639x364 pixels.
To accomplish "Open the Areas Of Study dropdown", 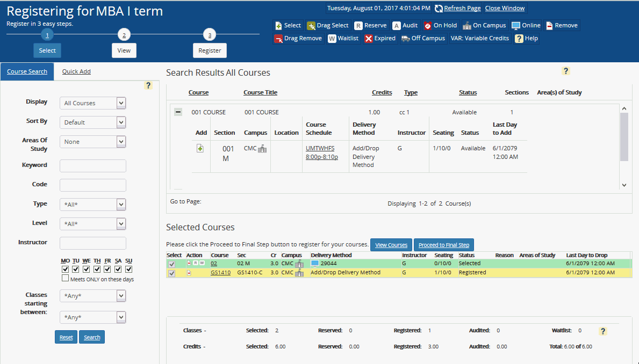I will click(x=92, y=142).
